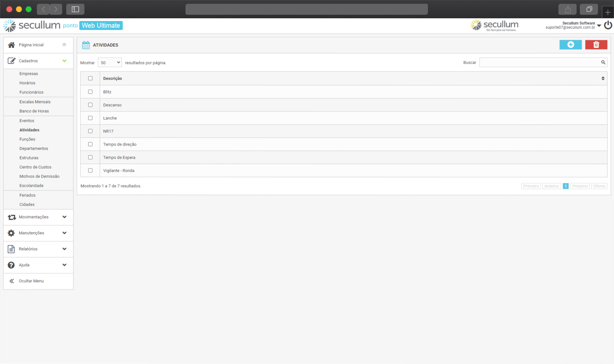Click the Próximo pagination button
614x364 pixels.
click(580, 186)
